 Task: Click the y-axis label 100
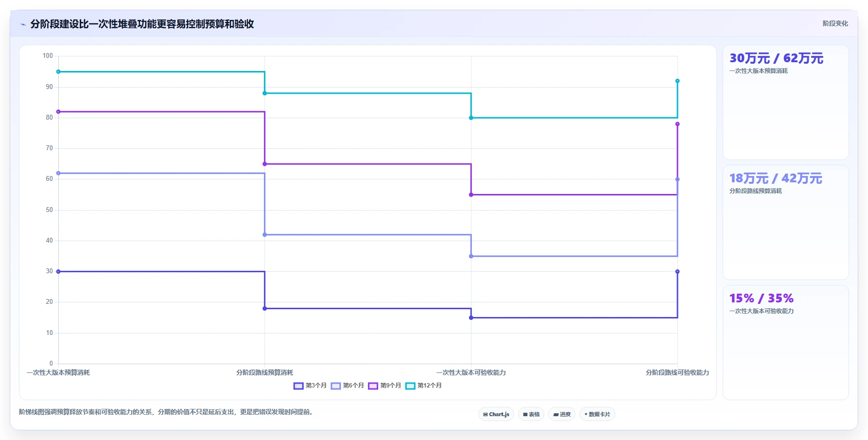click(48, 56)
